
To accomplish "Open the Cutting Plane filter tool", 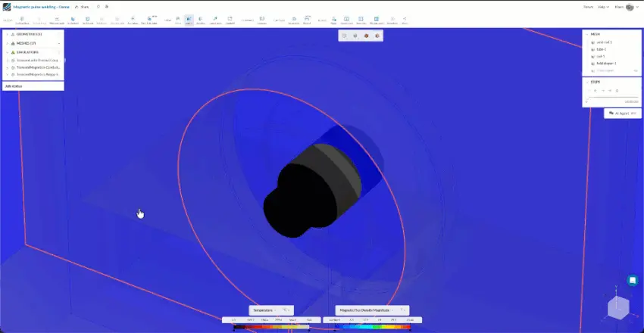I will pos(22,20).
